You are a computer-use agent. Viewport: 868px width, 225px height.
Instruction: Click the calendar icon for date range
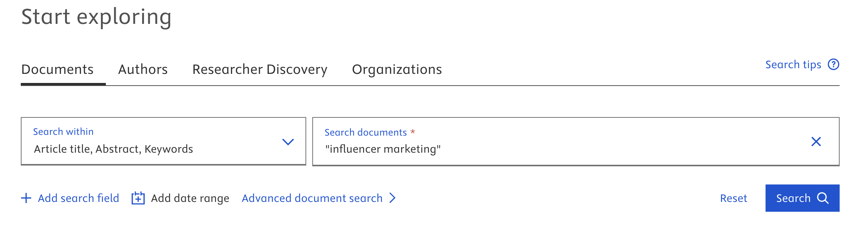pos(138,198)
